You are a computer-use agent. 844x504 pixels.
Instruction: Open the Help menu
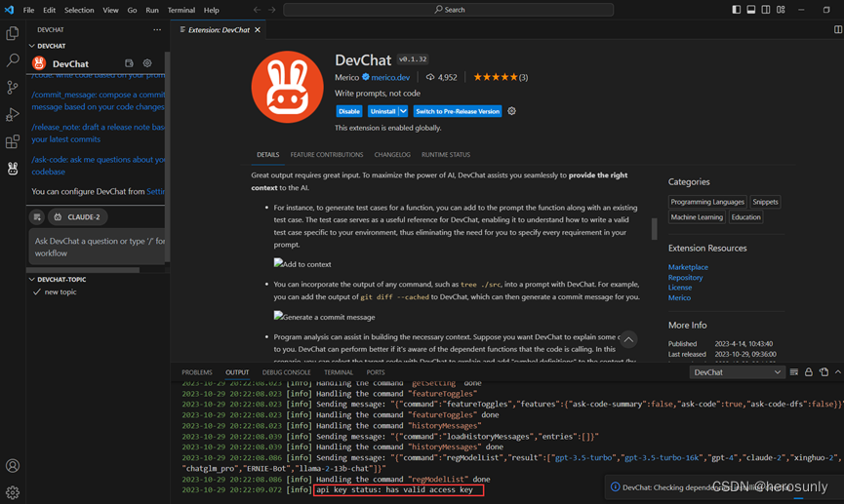click(212, 10)
